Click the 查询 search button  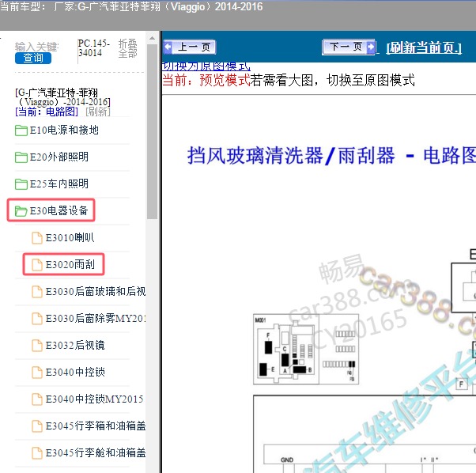33,58
